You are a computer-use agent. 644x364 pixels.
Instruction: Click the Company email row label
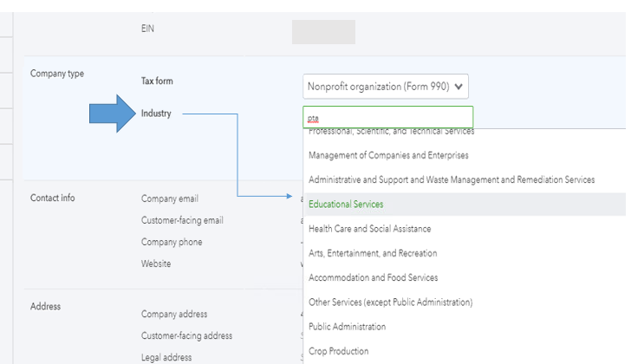click(x=170, y=198)
